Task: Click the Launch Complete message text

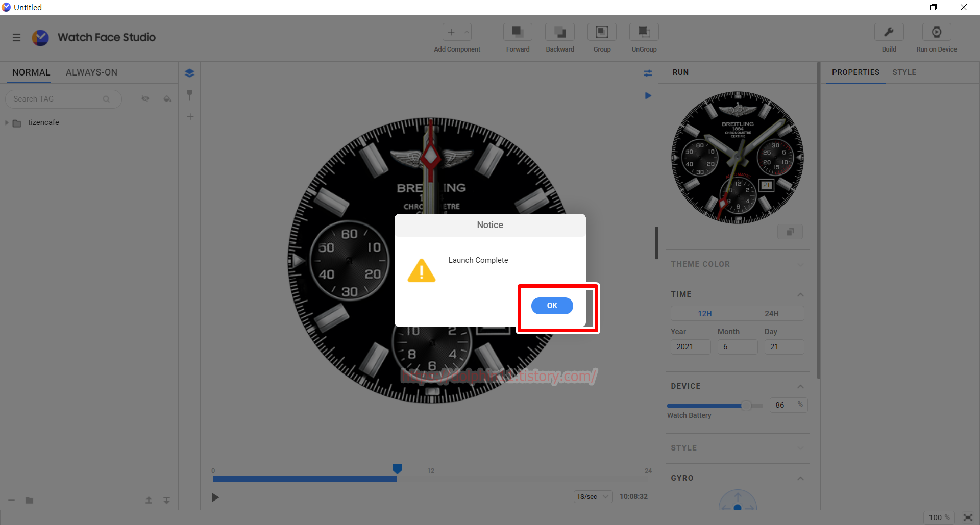Action: click(478, 260)
